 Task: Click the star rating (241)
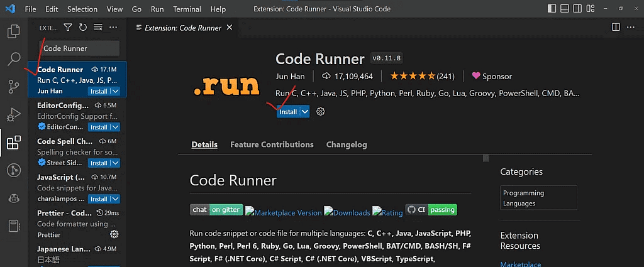pyautogui.click(x=422, y=76)
